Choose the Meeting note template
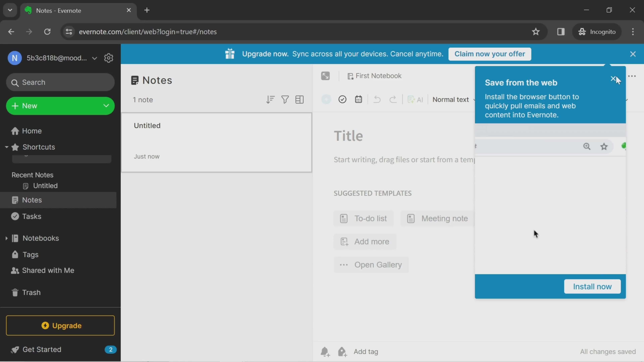Image resolution: width=644 pixels, height=362 pixels. [438, 219]
